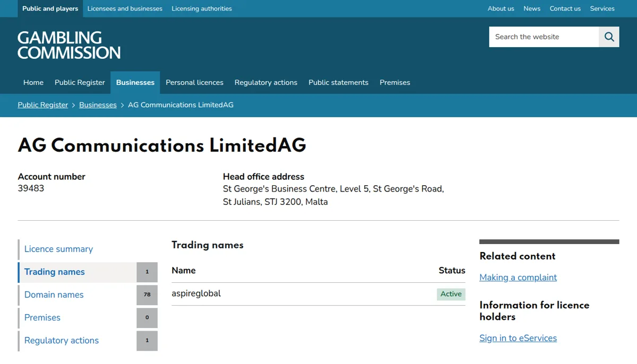The width and height of the screenshot is (637, 364).
Task: Select Businesses navigation item
Action: click(135, 82)
